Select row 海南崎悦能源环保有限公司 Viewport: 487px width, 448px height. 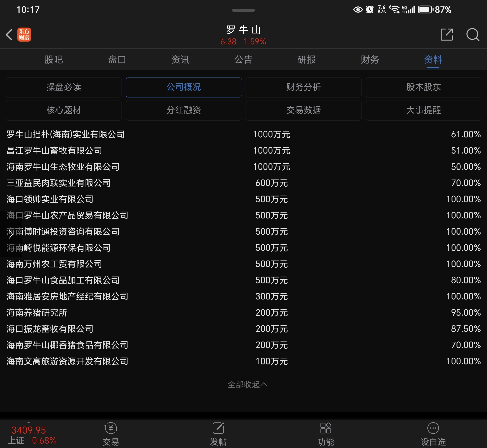coord(243,248)
